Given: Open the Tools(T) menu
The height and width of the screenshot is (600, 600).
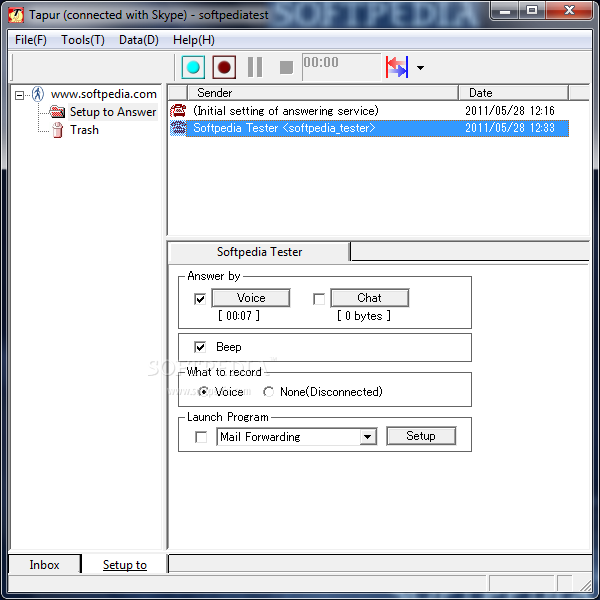Looking at the screenshot, I should pyautogui.click(x=83, y=40).
